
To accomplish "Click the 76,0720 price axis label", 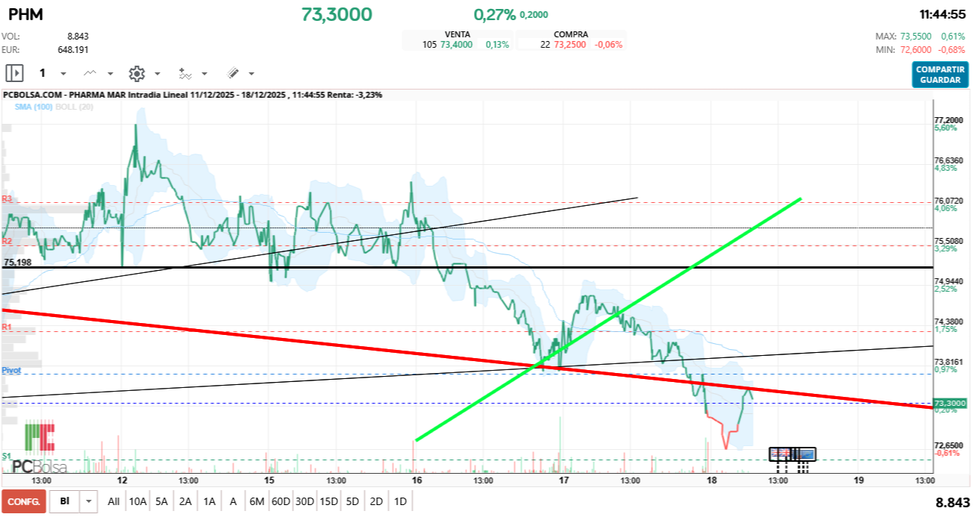I will pos(949,201).
